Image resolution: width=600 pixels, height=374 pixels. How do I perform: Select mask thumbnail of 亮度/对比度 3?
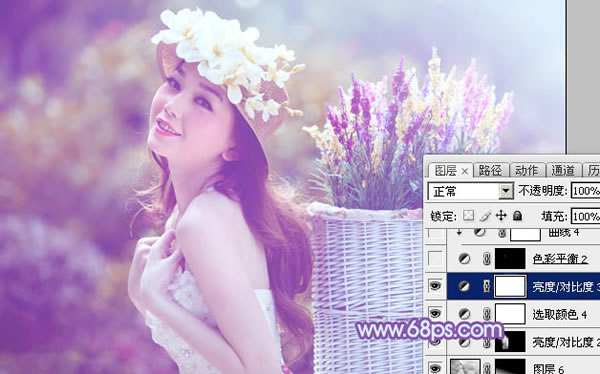pyautogui.click(x=510, y=286)
